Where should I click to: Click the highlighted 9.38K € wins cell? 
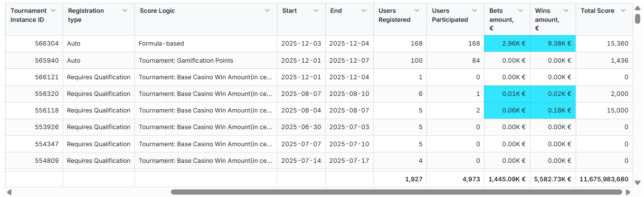point(553,44)
